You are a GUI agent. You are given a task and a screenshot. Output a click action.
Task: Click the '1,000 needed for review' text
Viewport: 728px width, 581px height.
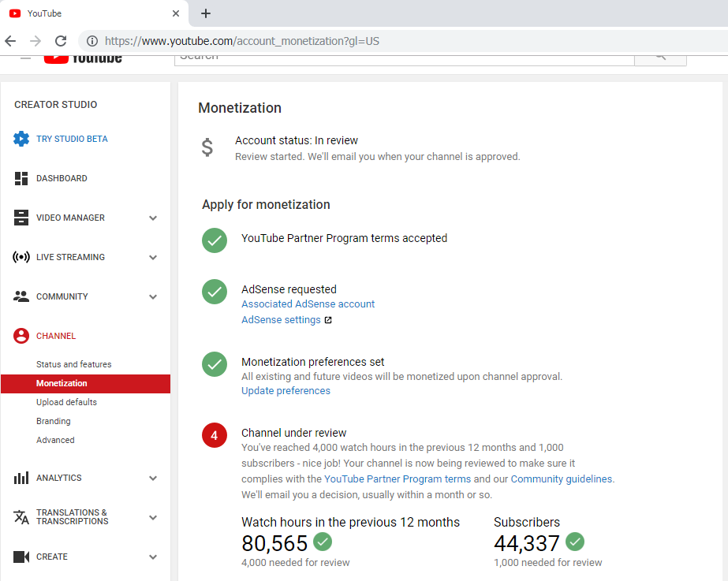tap(548, 562)
